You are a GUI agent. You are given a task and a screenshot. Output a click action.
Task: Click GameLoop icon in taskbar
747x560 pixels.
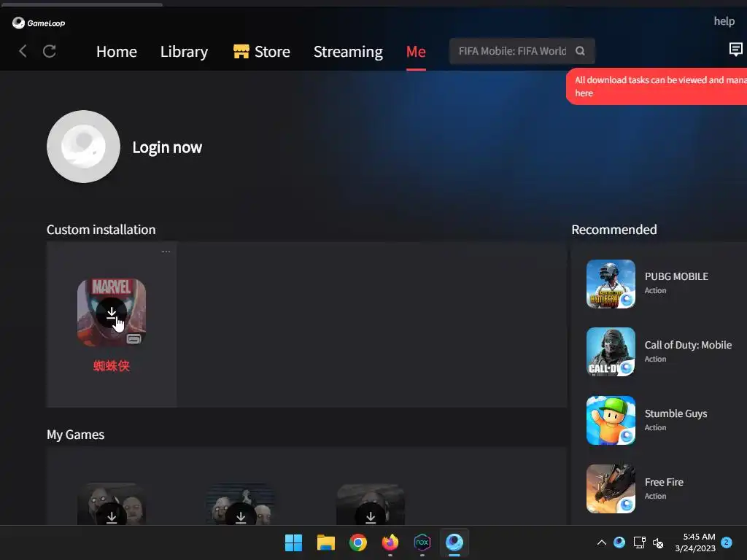click(x=454, y=542)
